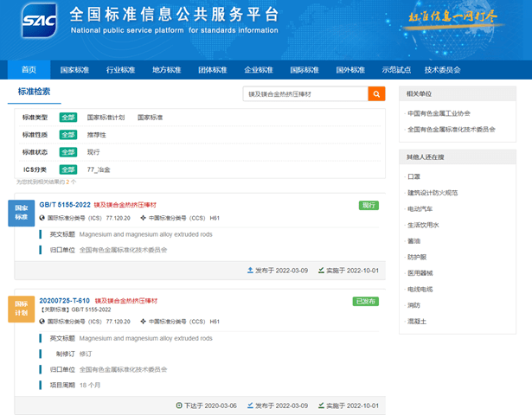Select 全部 filter for 标准类型
532x415 pixels.
68,118
